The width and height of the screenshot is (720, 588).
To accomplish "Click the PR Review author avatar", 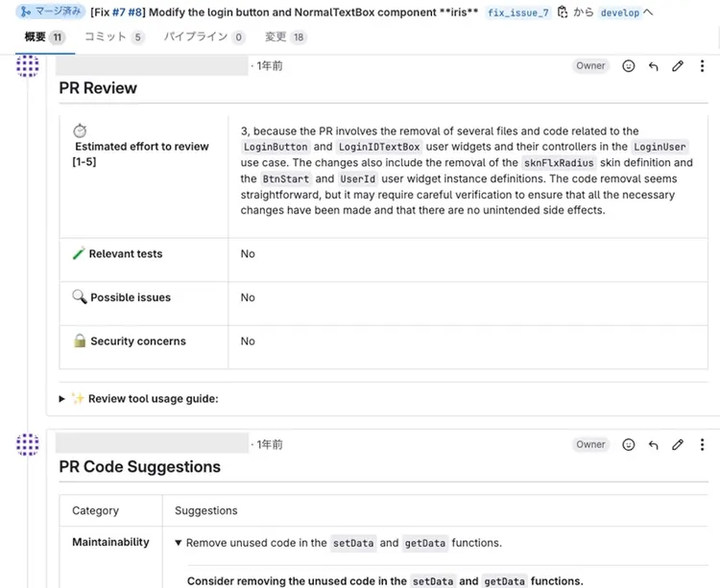I will [x=28, y=65].
